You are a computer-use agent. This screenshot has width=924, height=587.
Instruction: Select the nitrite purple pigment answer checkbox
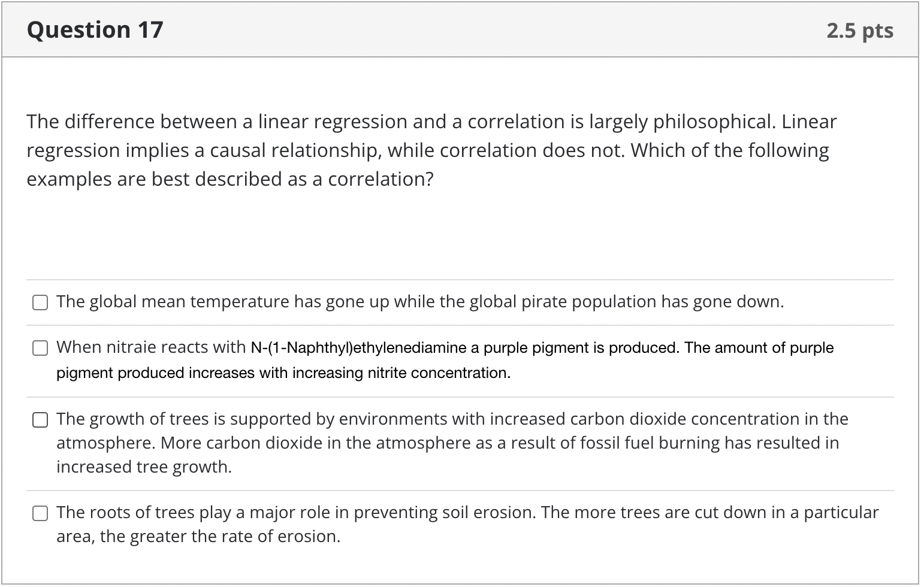point(40,347)
